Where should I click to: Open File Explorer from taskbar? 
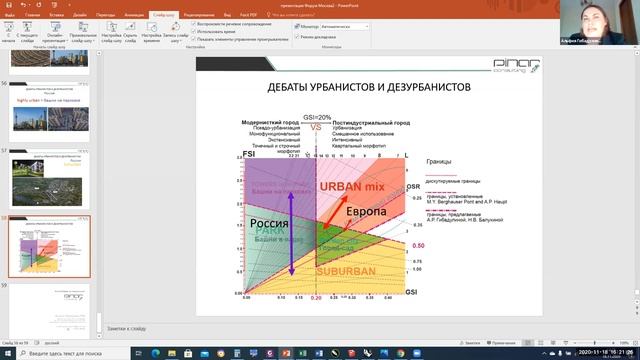pos(172,353)
